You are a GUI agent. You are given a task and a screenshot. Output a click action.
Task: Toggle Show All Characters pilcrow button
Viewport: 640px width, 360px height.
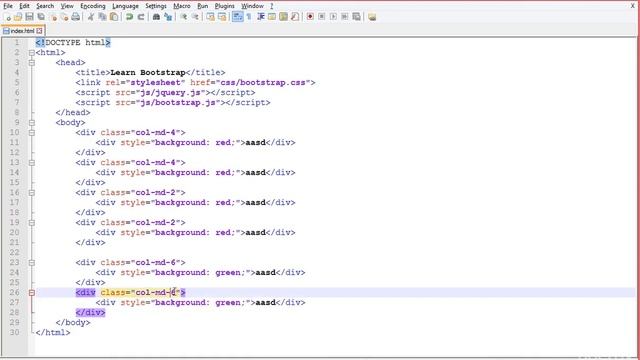tap(249, 17)
